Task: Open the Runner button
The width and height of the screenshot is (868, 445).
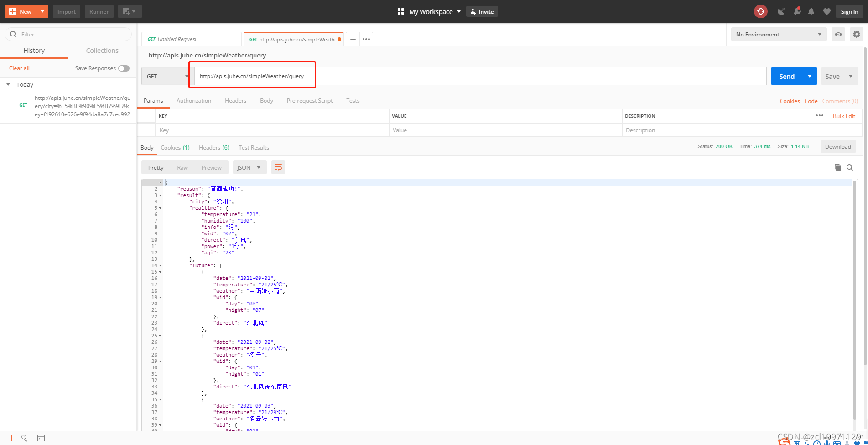Action: pyautogui.click(x=99, y=11)
